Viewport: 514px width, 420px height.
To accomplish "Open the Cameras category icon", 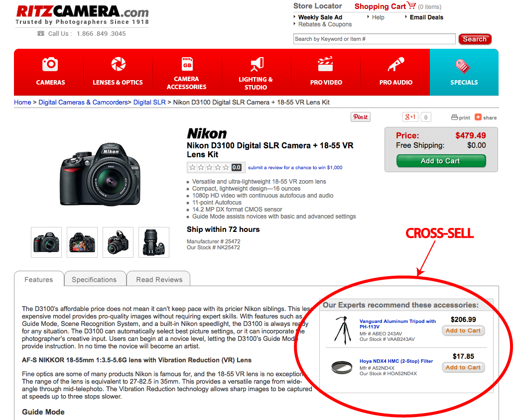I will pyautogui.click(x=50, y=65).
